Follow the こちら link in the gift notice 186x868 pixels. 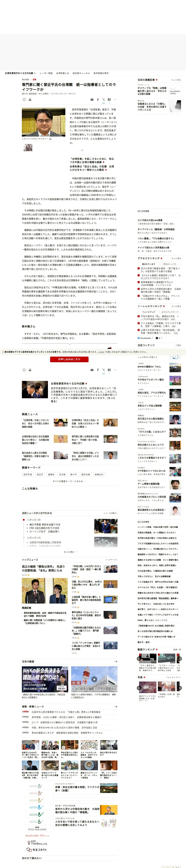(x=101, y=352)
